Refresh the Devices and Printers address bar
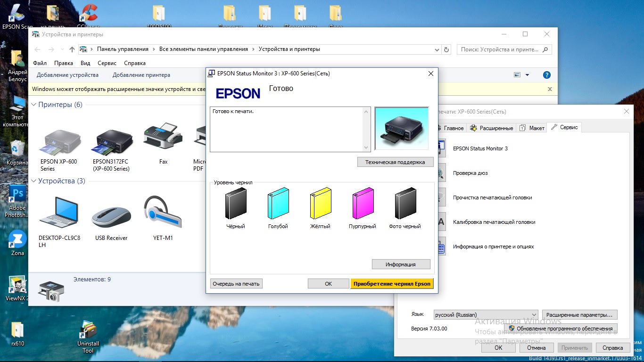The height and width of the screenshot is (362, 644). click(x=447, y=49)
